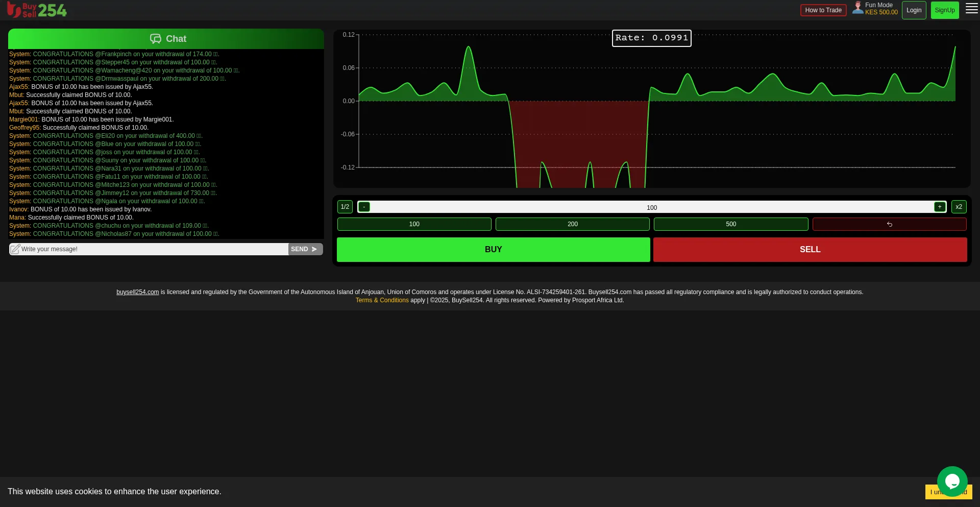
Task: Open the How to Trade guide
Action: click(823, 10)
